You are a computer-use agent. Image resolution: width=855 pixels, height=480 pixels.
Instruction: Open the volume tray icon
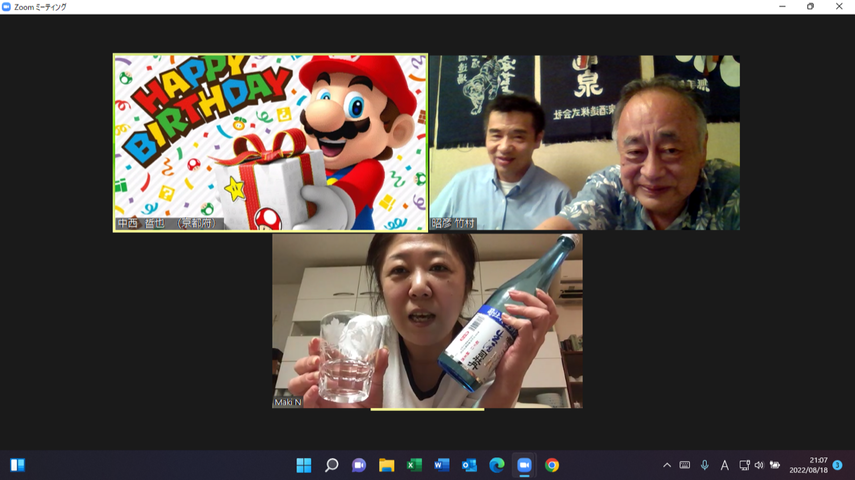click(759, 465)
